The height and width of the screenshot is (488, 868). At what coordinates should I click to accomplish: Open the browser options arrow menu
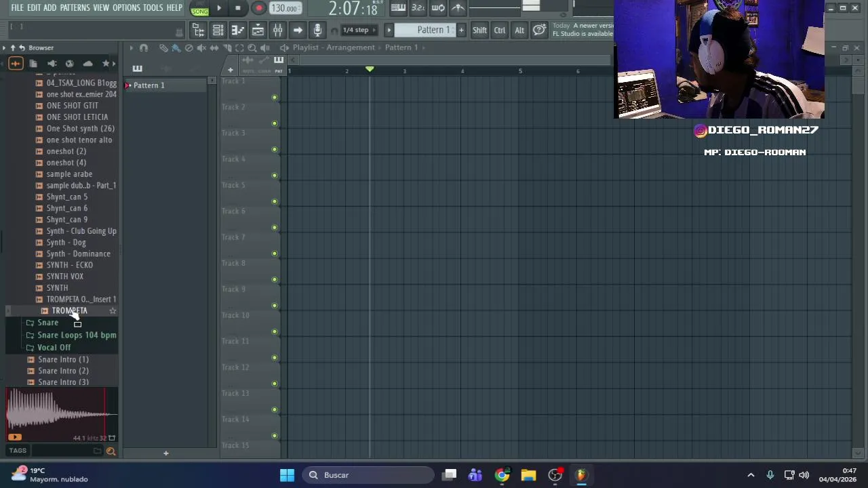pos(4,47)
